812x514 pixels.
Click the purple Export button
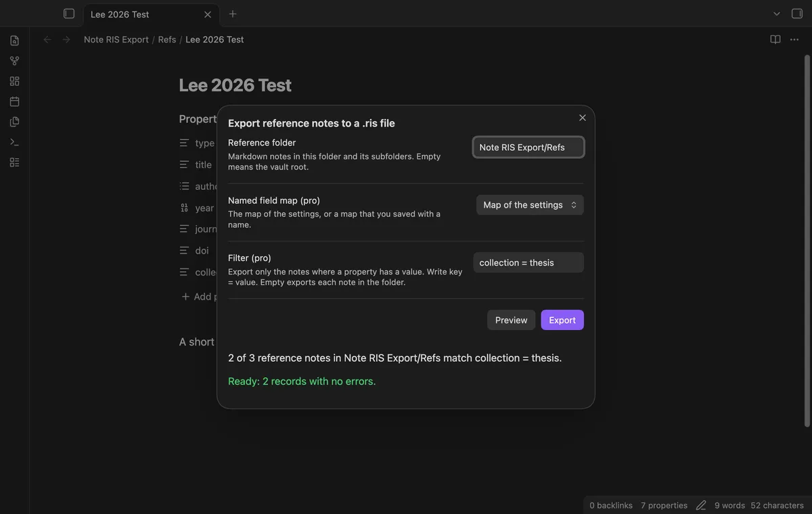(x=562, y=320)
